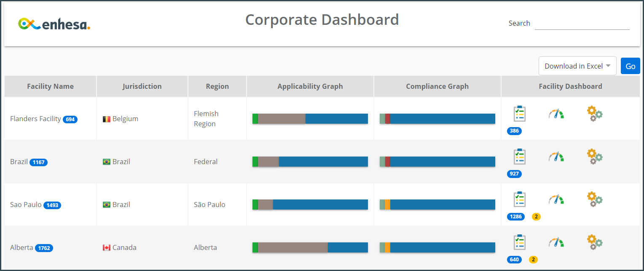Click the gauge icon in the Sao Paulo row
Viewport: 644px width, 271px height.
click(x=556, y=199)
